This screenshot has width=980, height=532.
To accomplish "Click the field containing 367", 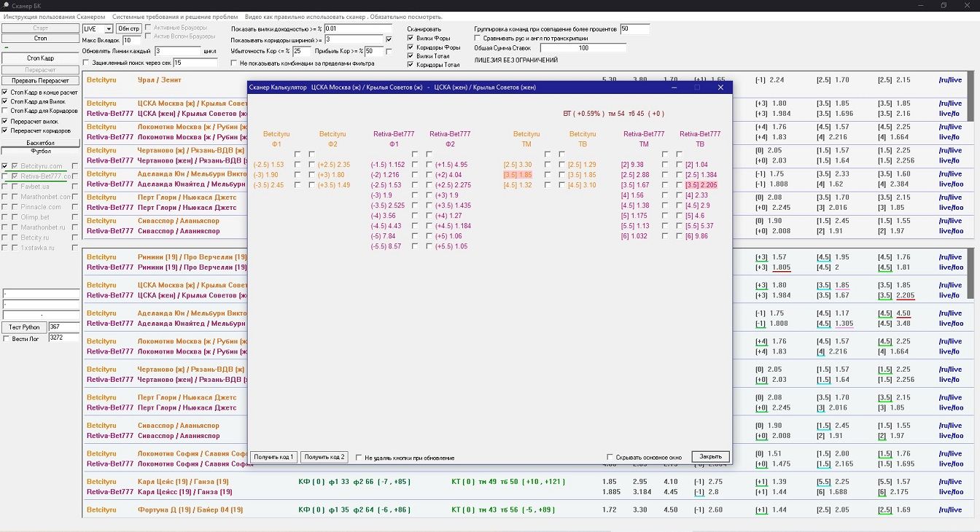I will 63,327.
